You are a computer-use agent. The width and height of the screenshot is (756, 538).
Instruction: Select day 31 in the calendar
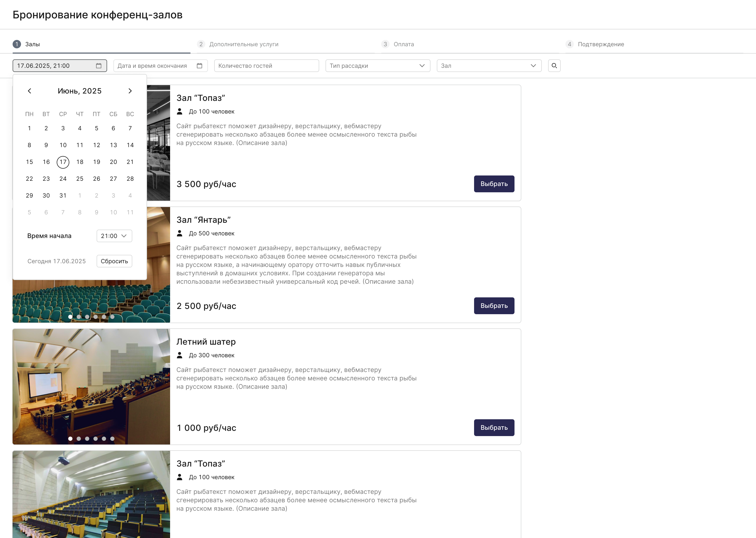[x=63, y=195]
